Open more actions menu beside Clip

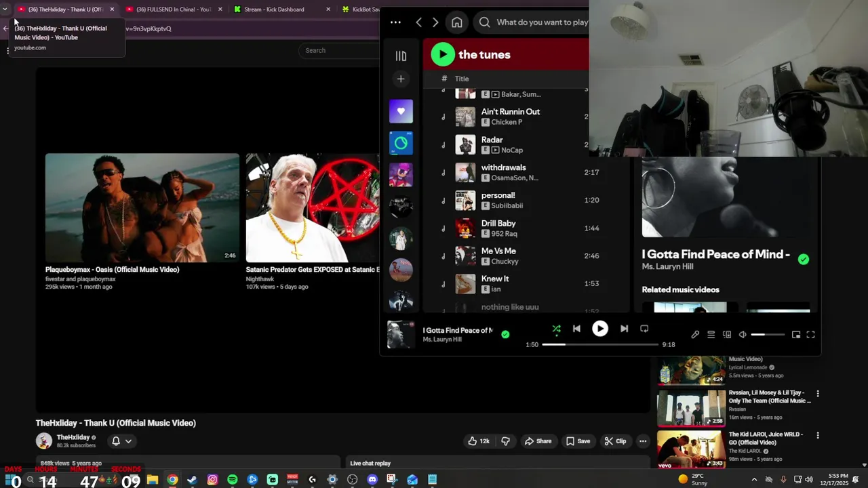[643, 441]
